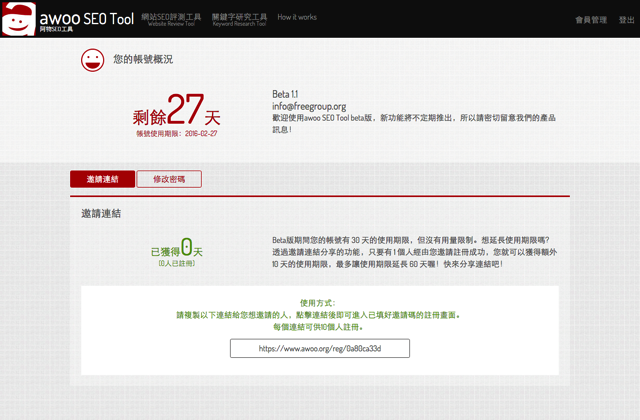Click 登出 to log out

coord(627,20)
